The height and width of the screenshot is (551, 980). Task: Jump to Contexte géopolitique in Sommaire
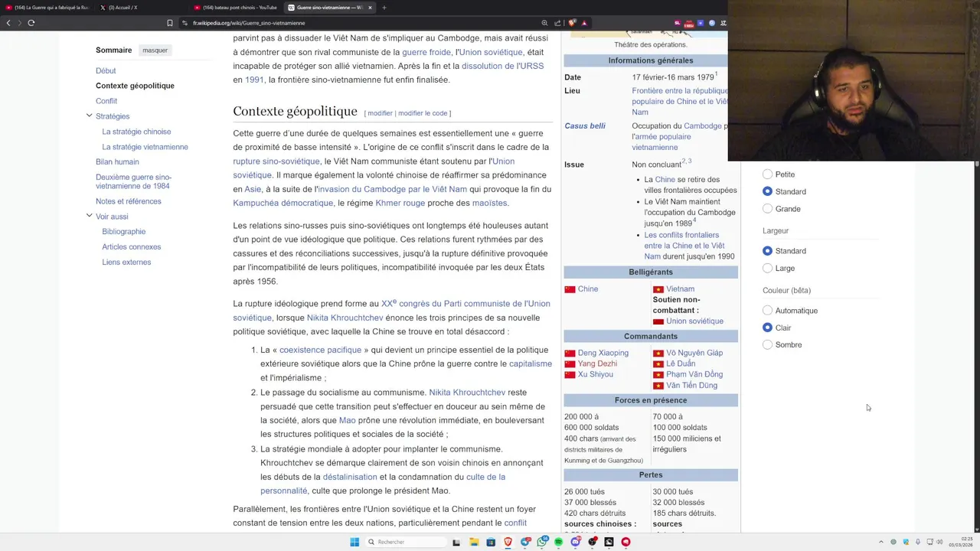(135, 86)
